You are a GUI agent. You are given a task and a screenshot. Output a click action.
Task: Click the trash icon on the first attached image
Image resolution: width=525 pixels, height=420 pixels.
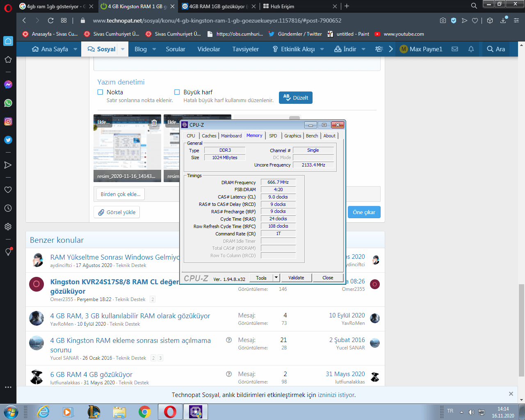154,122
